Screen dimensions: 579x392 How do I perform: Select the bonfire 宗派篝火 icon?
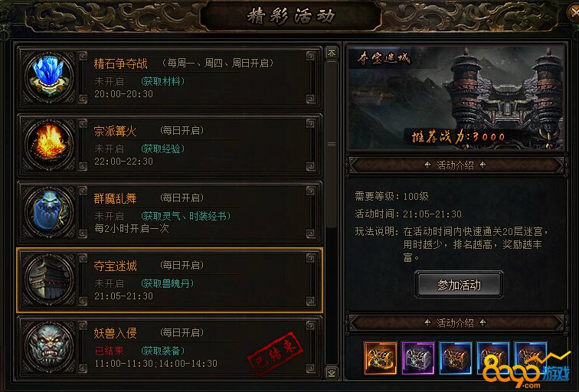[49, 145]
